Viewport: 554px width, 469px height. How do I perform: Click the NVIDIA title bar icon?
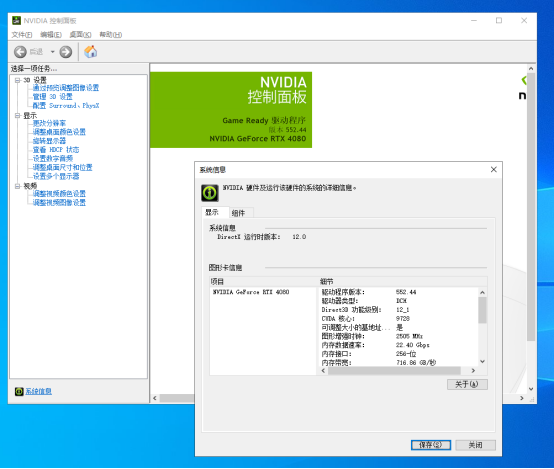tap(16, 20)
